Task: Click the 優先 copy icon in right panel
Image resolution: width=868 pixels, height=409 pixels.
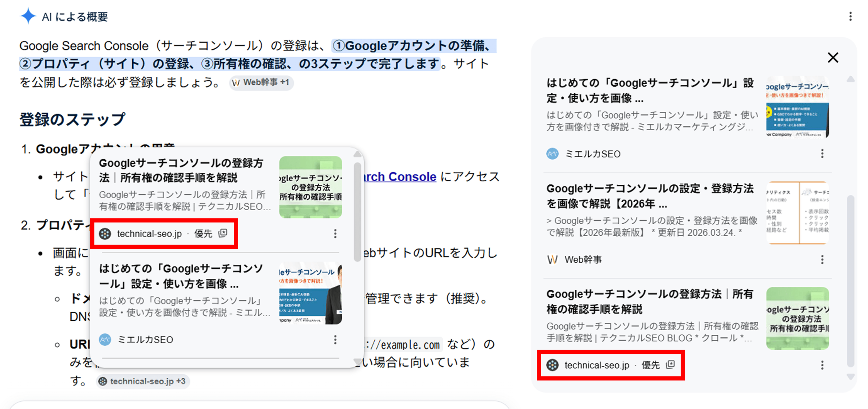Action: 670,364
